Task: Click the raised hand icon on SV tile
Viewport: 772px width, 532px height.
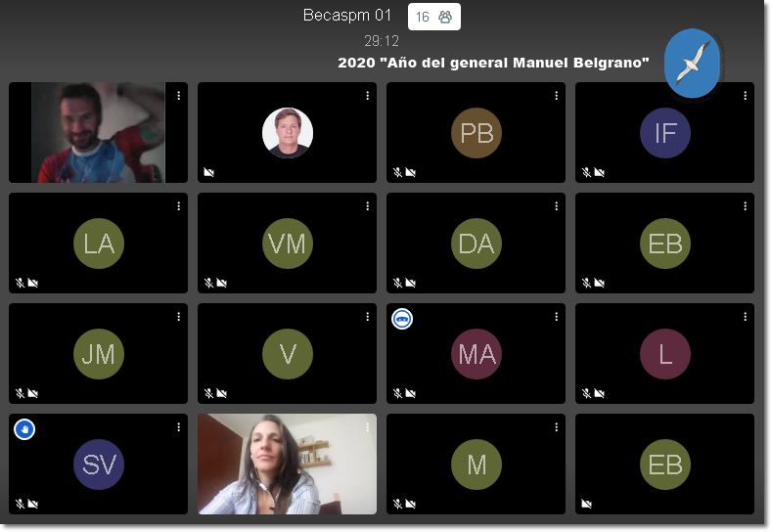Action: coord(24,428)
